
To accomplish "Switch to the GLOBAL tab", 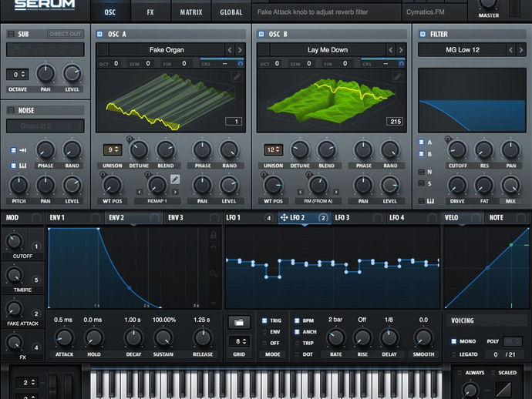I will (231, 12).
